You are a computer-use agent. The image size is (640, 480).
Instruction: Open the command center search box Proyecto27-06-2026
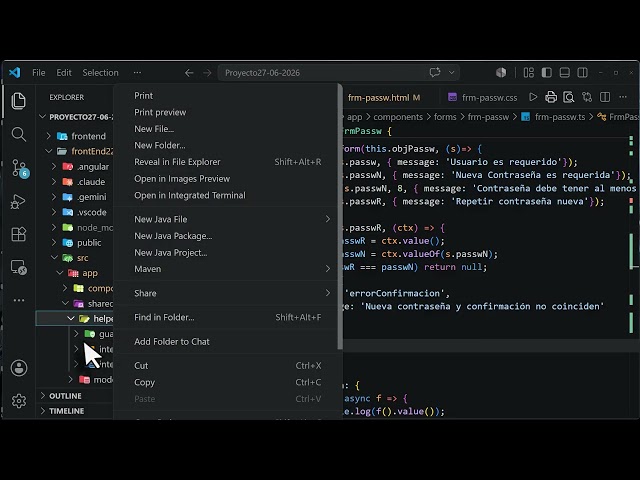coord(338,73)
